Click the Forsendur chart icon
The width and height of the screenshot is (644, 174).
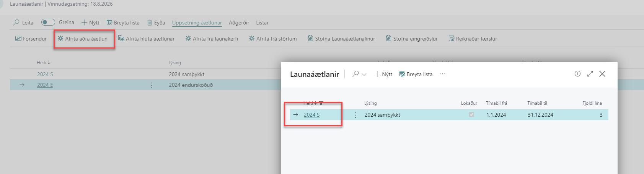(18, 39)
